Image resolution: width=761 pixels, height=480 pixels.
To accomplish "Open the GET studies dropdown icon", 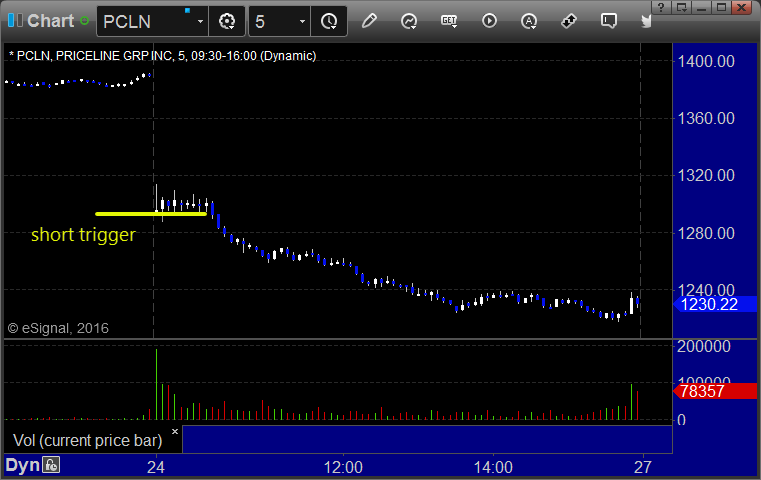I will pos(449,21).
